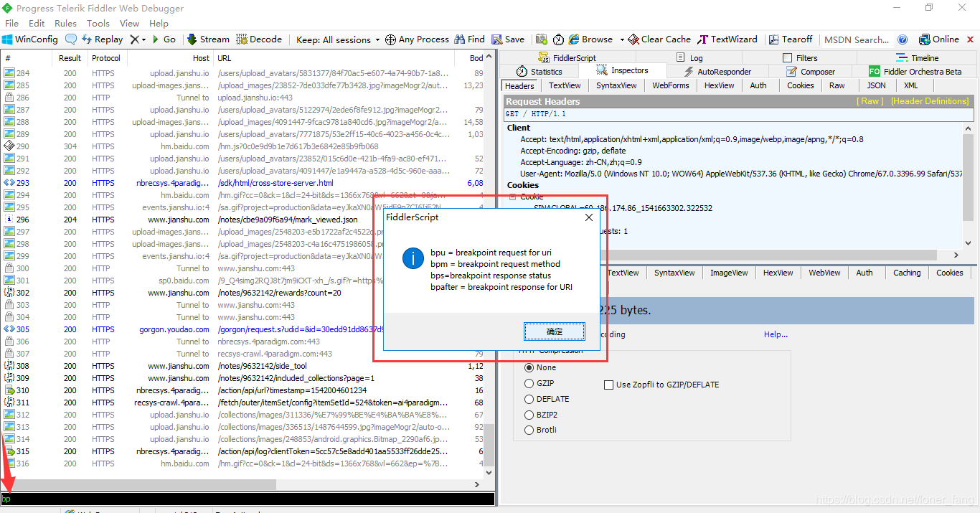Open the Rules menu

65,23
